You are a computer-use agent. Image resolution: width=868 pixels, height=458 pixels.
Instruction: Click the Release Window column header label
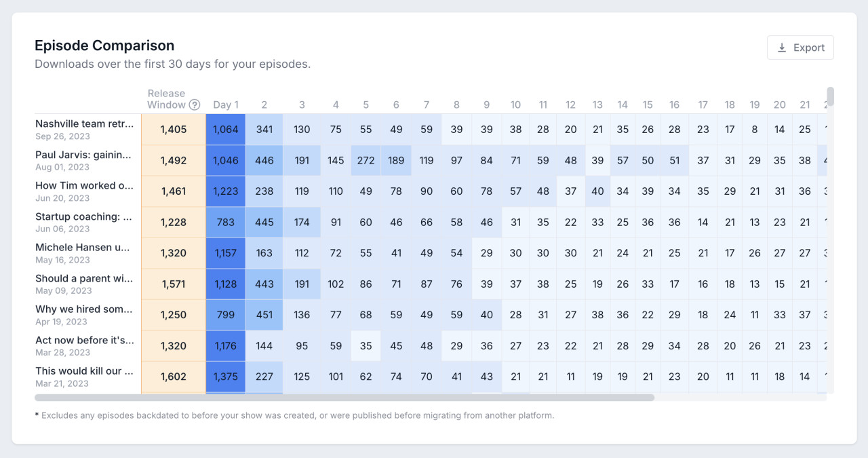pyautogui.click(x=166, y=99)
